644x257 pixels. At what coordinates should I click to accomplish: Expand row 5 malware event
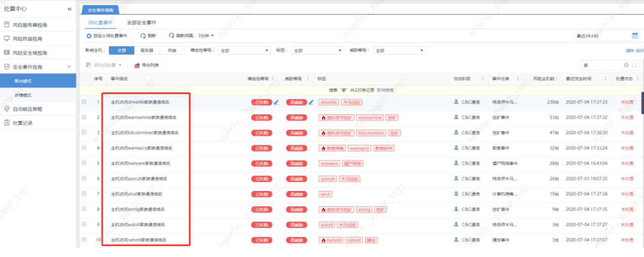click(x=84, y=163)
